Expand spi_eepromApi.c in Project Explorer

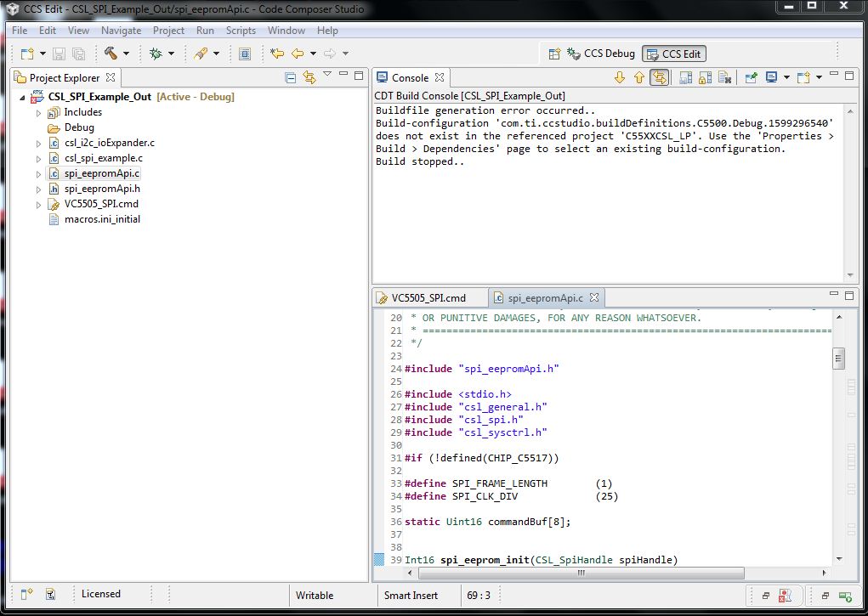38,172
